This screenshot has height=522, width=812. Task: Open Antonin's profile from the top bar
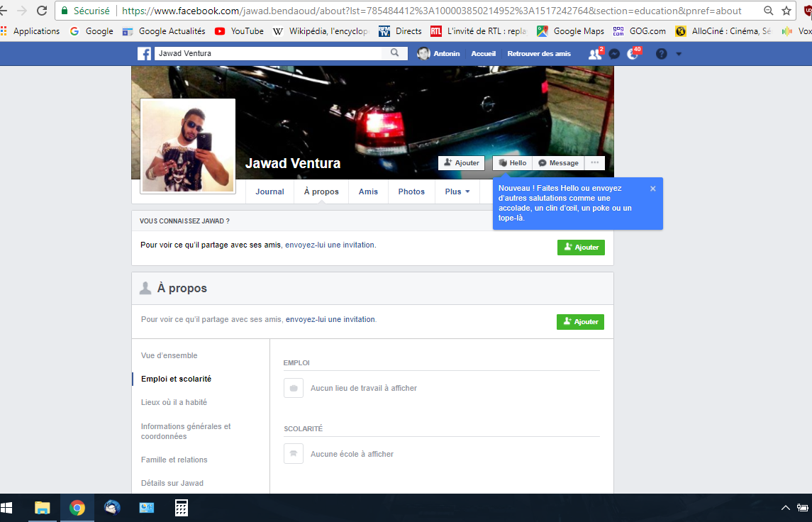click(x=439, y=53)
